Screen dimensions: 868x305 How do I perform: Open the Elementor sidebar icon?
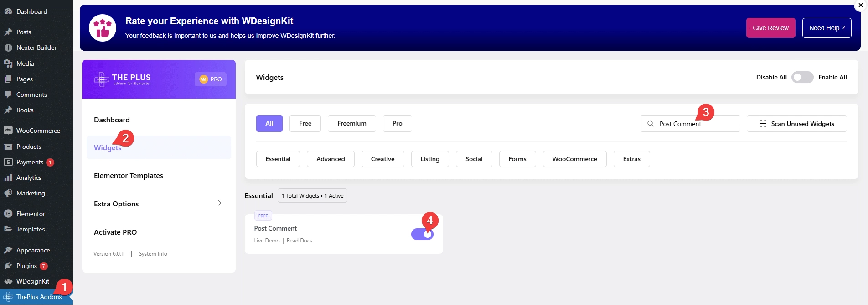[x=8, y=214]
